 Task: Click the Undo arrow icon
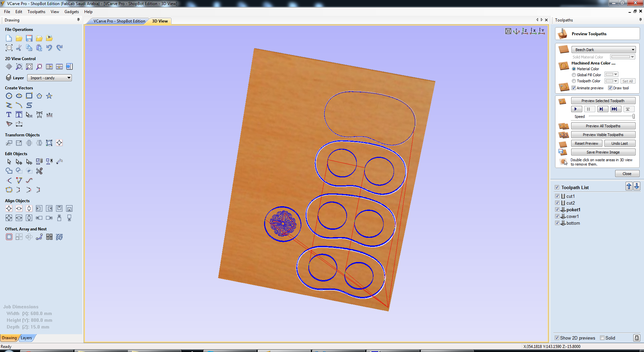(x=49, y=48)
